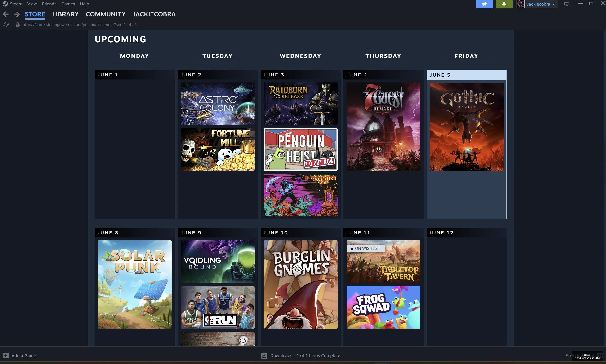
Task: Open The 7th Guest Remake tile
Action: [x=383, y=126]
